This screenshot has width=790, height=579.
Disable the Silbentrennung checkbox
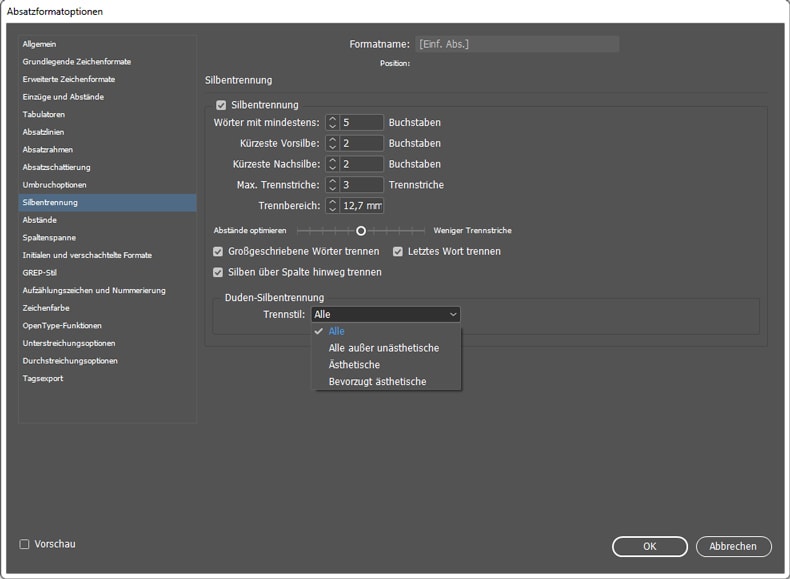click(221, 105)
